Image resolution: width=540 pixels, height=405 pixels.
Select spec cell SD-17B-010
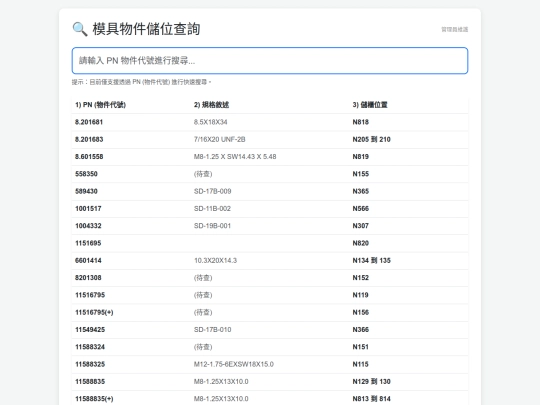(x=212, y=330)
